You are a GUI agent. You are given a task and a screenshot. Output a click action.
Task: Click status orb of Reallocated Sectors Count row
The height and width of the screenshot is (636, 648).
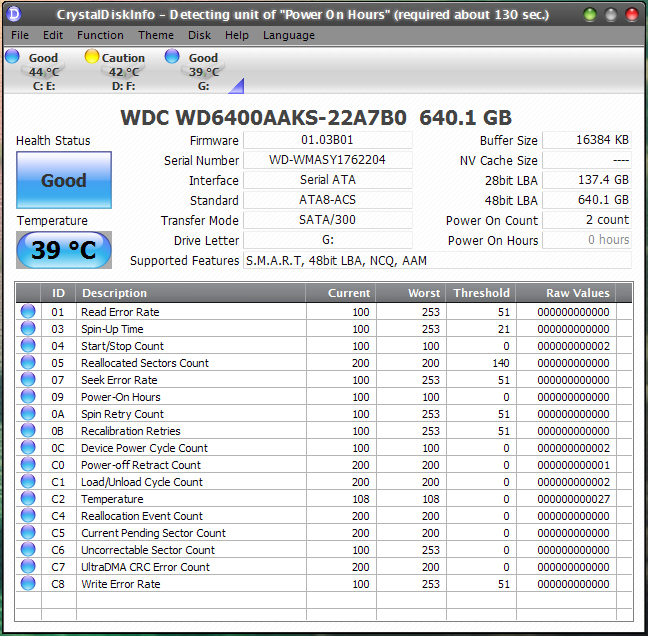click(28, 362)
